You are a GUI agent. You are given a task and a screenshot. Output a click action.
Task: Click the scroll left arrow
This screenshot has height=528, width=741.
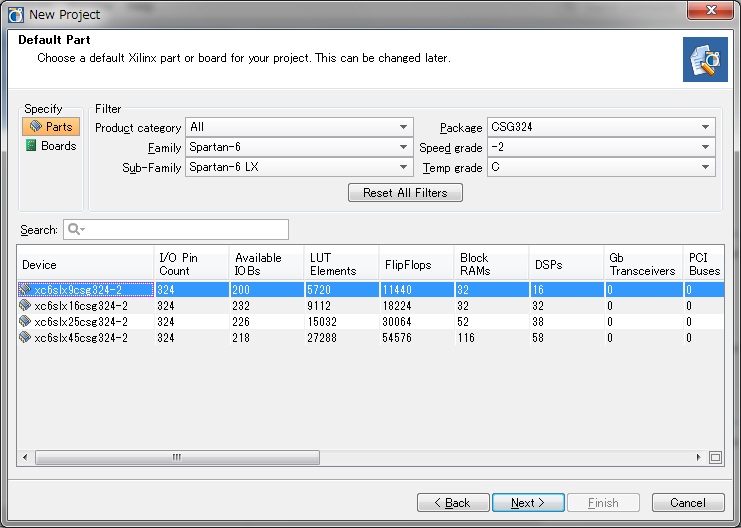click(x=25, y=458)
